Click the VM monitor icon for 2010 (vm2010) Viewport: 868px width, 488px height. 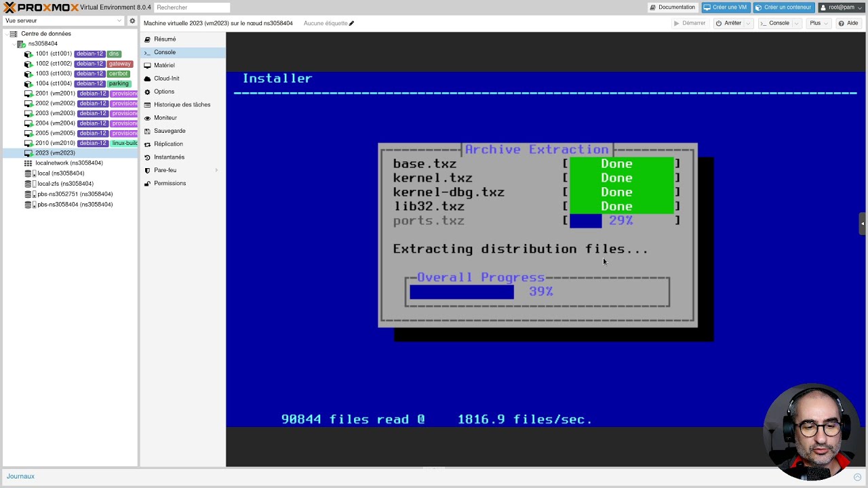click(x=28, y=143)
